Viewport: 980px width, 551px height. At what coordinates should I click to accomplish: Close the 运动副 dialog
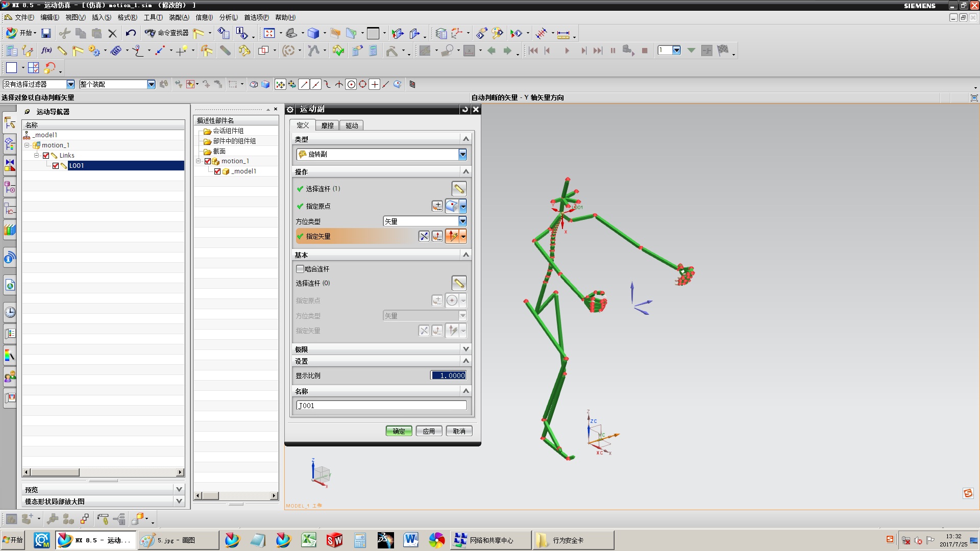point(476,110)
